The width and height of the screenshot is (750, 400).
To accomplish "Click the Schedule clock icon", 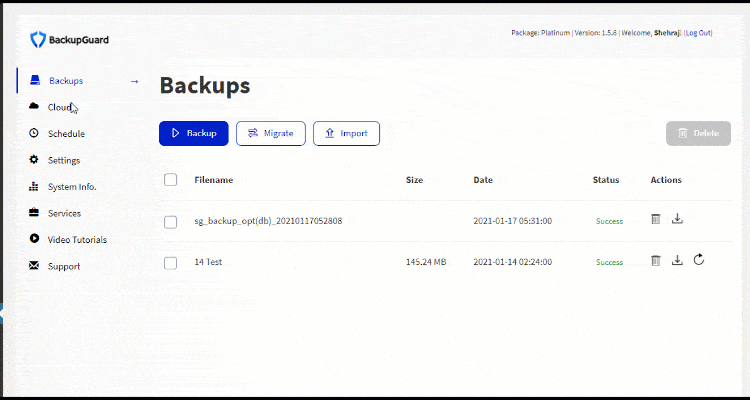I will click(33, 133).
